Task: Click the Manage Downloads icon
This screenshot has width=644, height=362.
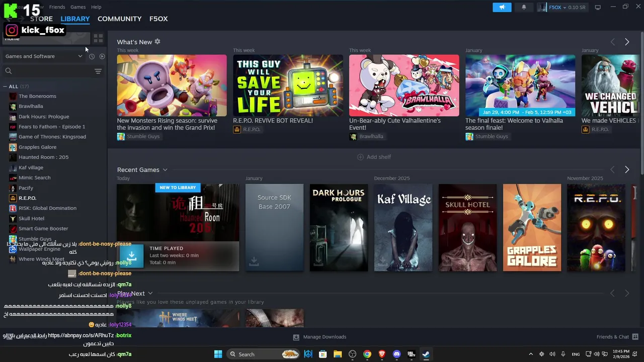Action: coord(296,337)
